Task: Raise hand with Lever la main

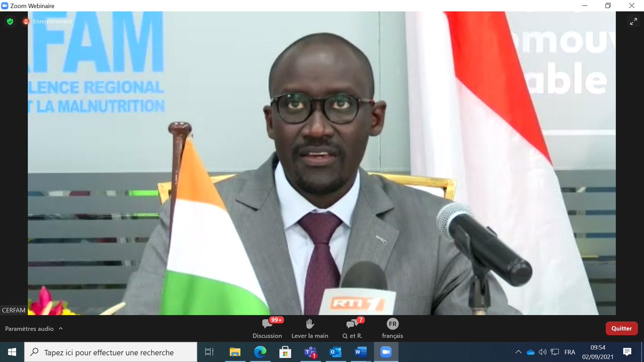Action: click(x=310, y=328)
